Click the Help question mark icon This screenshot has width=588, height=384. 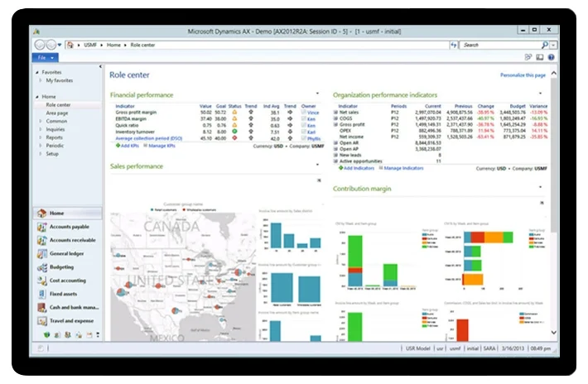[551, 57]
